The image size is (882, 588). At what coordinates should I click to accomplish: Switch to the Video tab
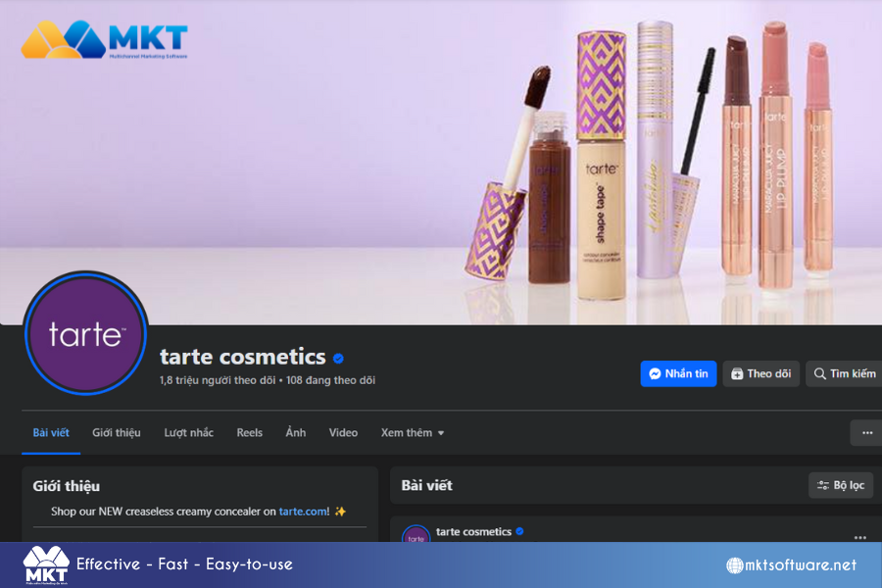[343, 433]
